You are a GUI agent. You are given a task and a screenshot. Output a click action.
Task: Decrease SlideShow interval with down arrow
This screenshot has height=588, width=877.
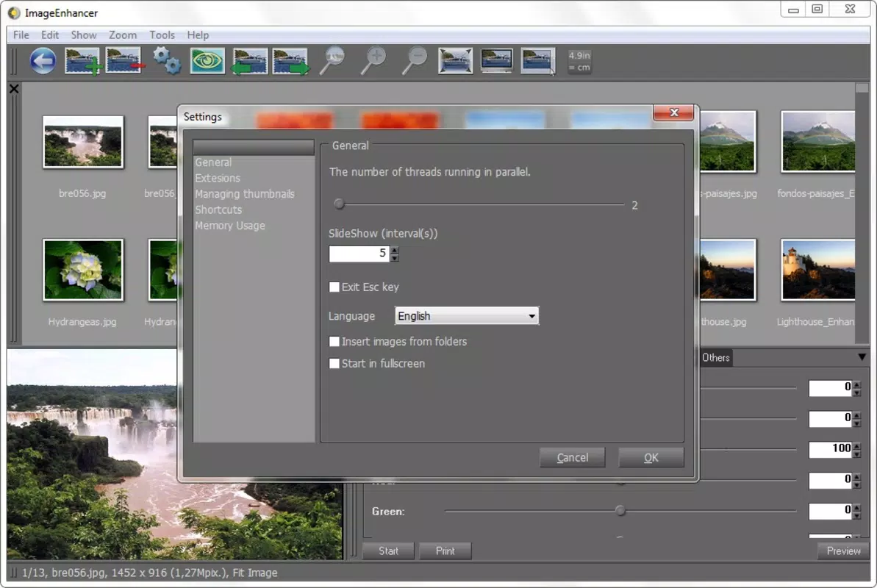[395, 258]
